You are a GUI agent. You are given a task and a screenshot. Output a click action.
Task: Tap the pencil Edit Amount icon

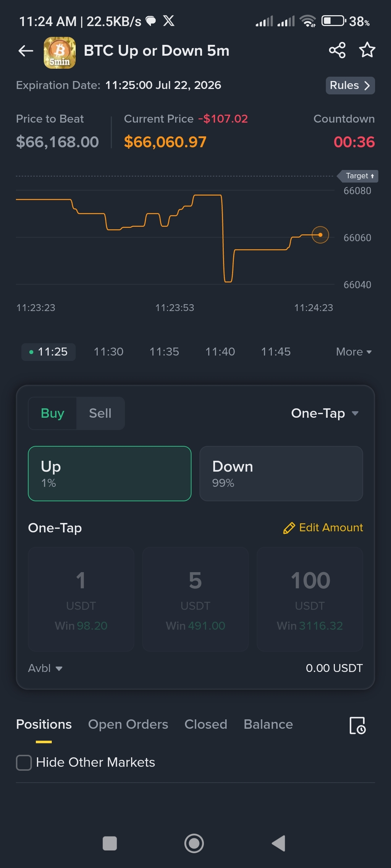pos(289,528)
